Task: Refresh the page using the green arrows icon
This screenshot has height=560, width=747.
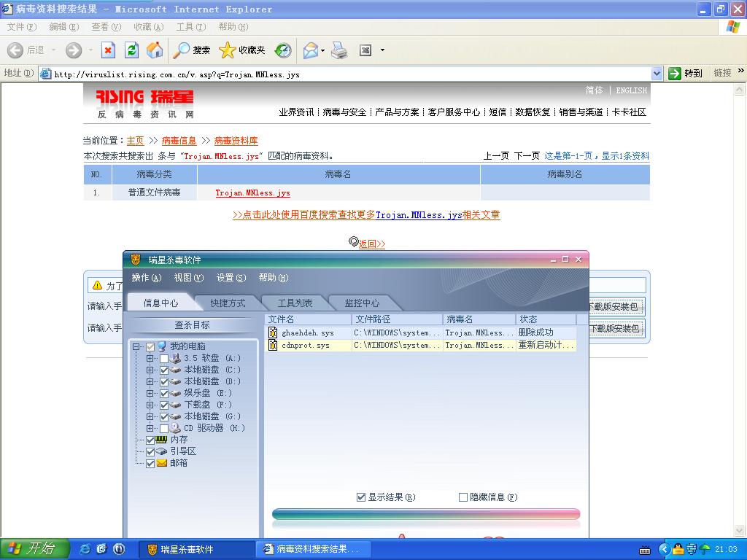Action: [131, 50]
